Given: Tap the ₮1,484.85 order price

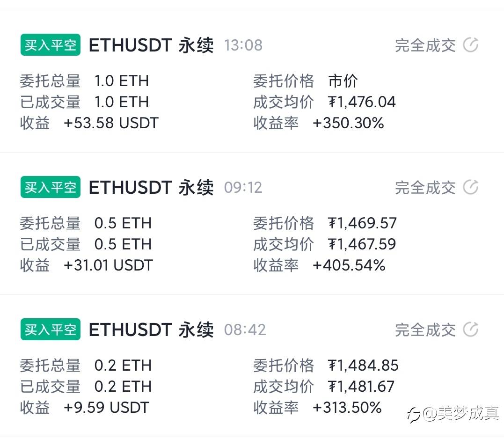Looking at the screenshot, I should tap(363, 365).
